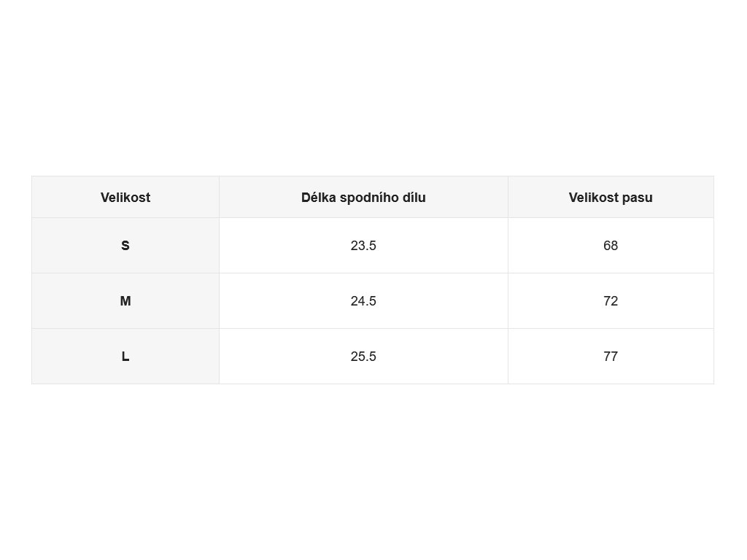Click the waist value 77
Image resolution: width=747 pixels, height=560 pixels.
pyautogui.click(x=611, y=356)
